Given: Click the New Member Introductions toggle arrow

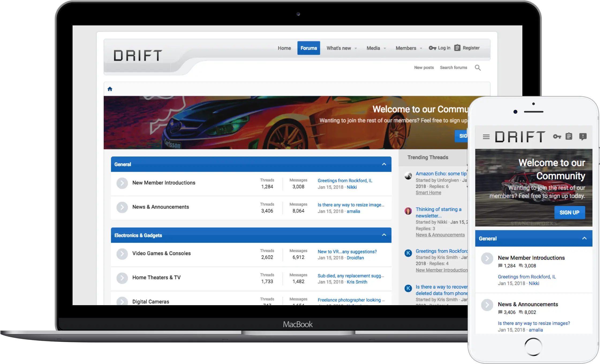Looking at the screenshot, I should coord(122,183).
